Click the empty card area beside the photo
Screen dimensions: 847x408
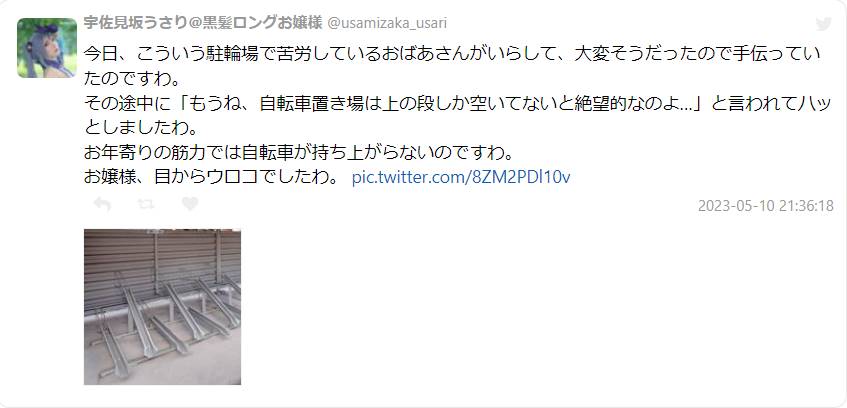click(x=540, y=308)
